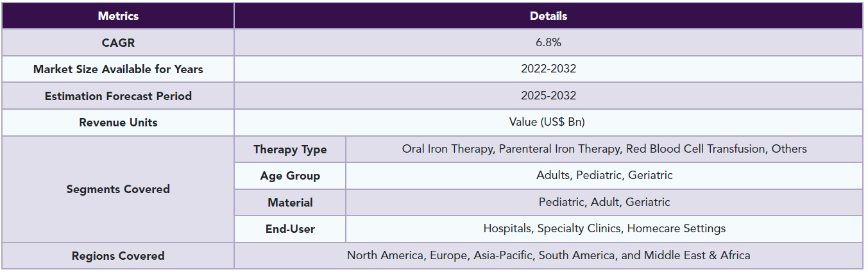Select the CAGR row label
Image resolution: width=868 pixels, height=272 pixels.
pos(118,42)
